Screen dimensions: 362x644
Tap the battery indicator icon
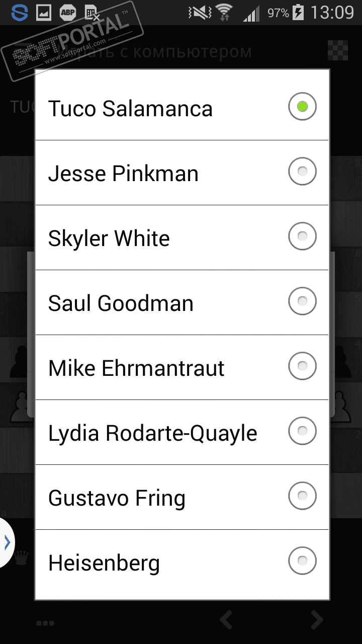(x=298, y=12)
